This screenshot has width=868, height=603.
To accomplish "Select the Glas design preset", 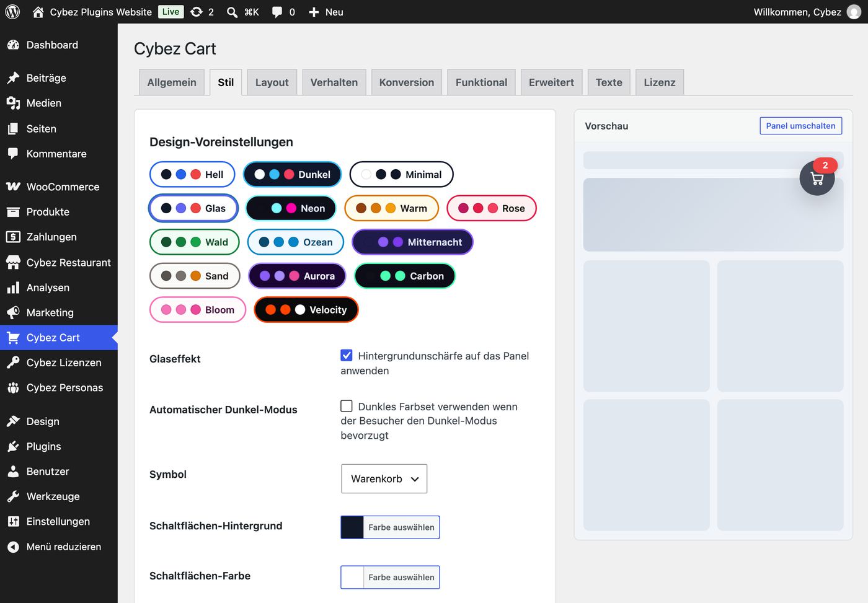I will (193, 208).
